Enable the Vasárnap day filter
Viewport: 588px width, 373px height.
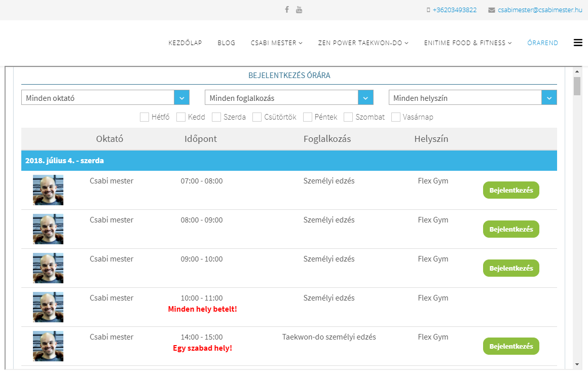(x=396, y=117)
